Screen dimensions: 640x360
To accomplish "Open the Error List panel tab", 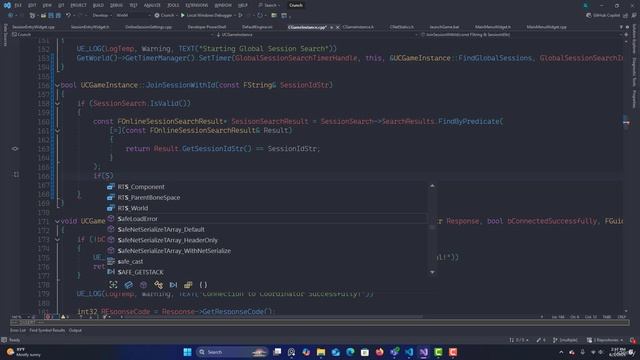I will (18, 330).
